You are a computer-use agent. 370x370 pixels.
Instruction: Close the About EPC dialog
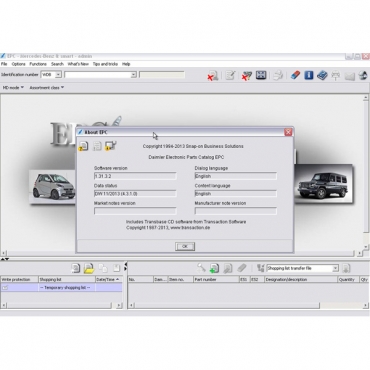coord(288,132)
